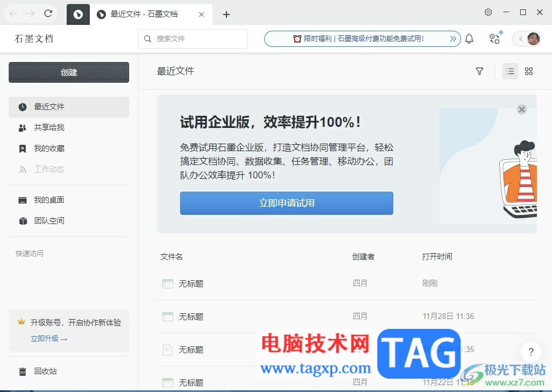Open the 限时福利 promotion banner
Viewport: 552px width, 392px height.
[362, 39]
